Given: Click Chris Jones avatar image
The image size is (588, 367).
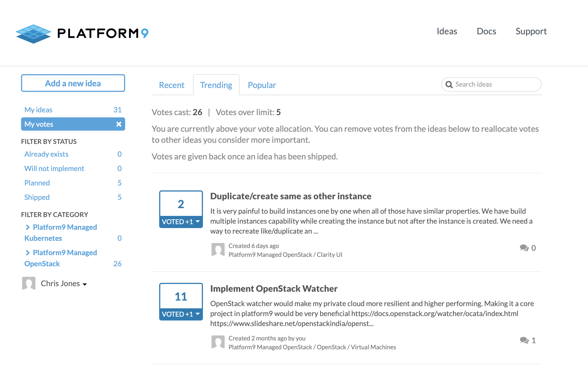Looking at the screenshot, I should (29, 283).
